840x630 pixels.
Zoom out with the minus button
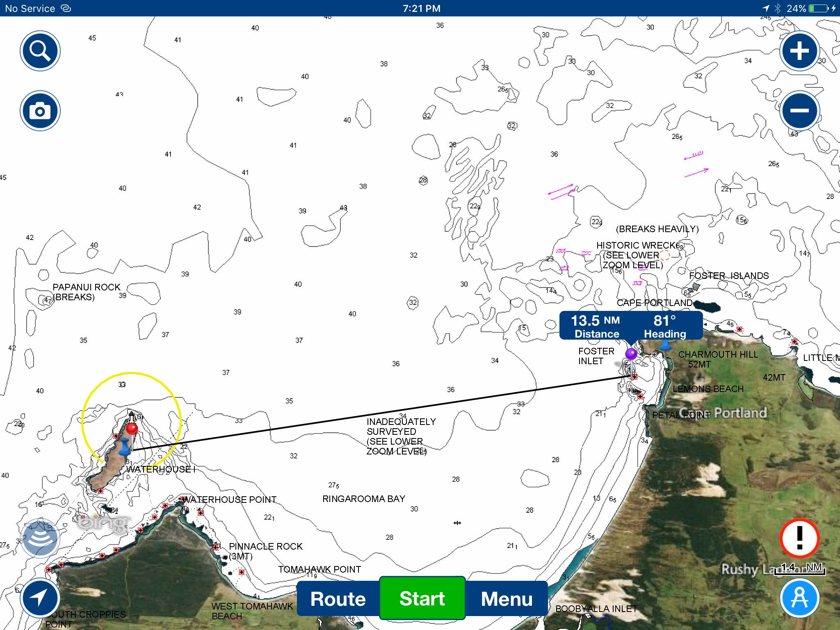pos(799,111)
